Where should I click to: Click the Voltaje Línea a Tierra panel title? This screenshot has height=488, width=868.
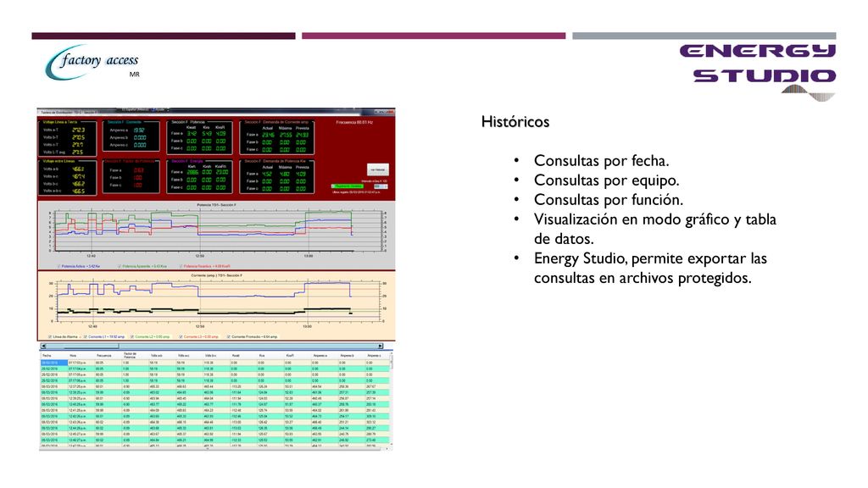point(61,122)
